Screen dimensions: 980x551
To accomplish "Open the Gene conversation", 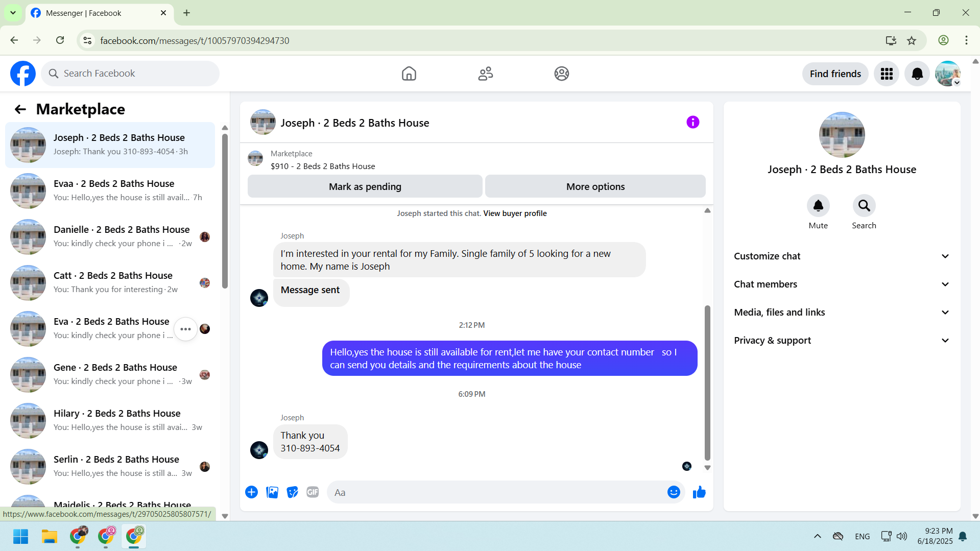I will click(x=110, y=375).
